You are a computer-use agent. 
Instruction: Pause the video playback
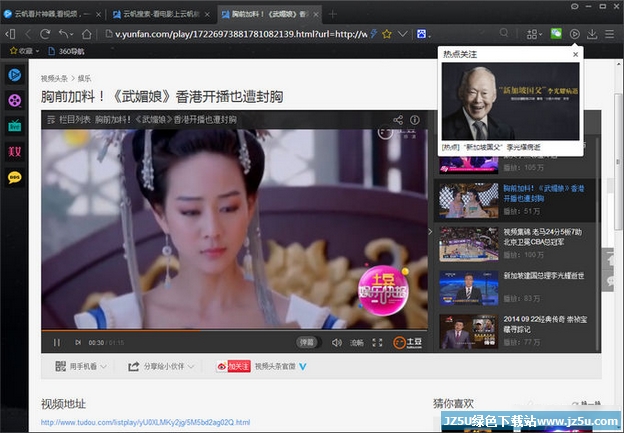(57, 342)
